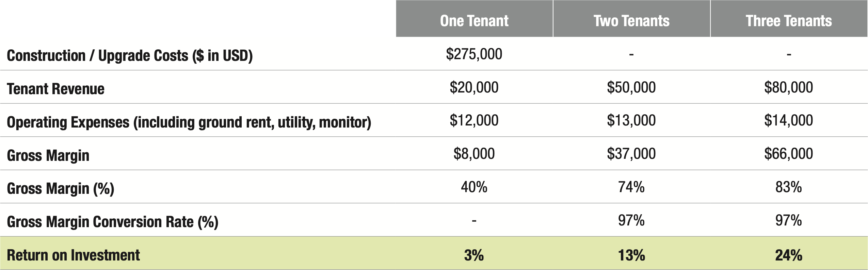This screenshot has width=868, height=270.
Task: Select the Construction / Upgrade Costs row label
Action: click(130, 55)
